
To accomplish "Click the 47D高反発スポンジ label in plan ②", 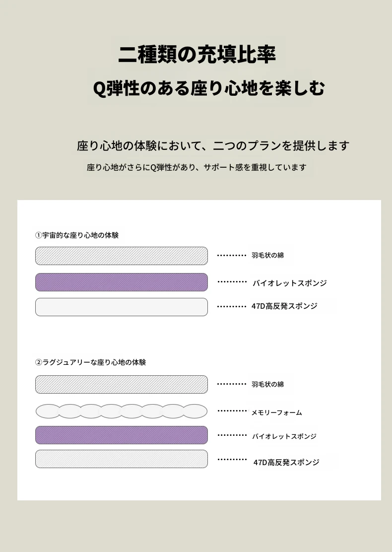I will (286, 462).
